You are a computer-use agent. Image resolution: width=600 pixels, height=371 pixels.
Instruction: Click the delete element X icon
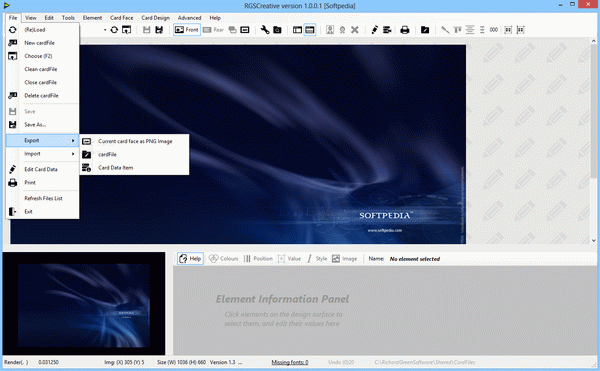[355, 29]
